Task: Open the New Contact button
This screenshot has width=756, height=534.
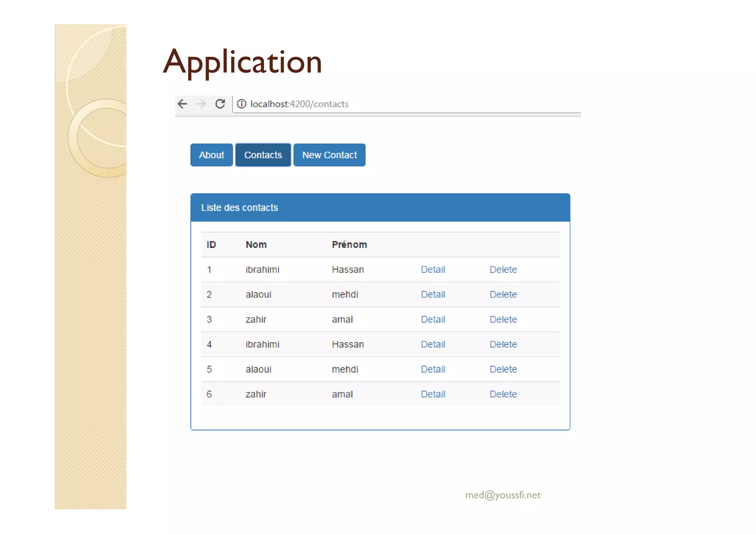Action: [330, 155]
